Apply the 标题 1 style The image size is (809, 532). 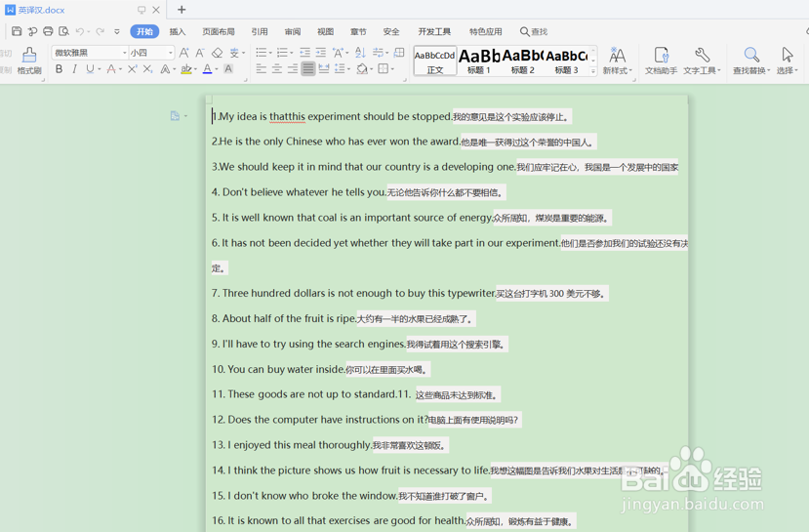pyautogui.click(x=479, y=61)
